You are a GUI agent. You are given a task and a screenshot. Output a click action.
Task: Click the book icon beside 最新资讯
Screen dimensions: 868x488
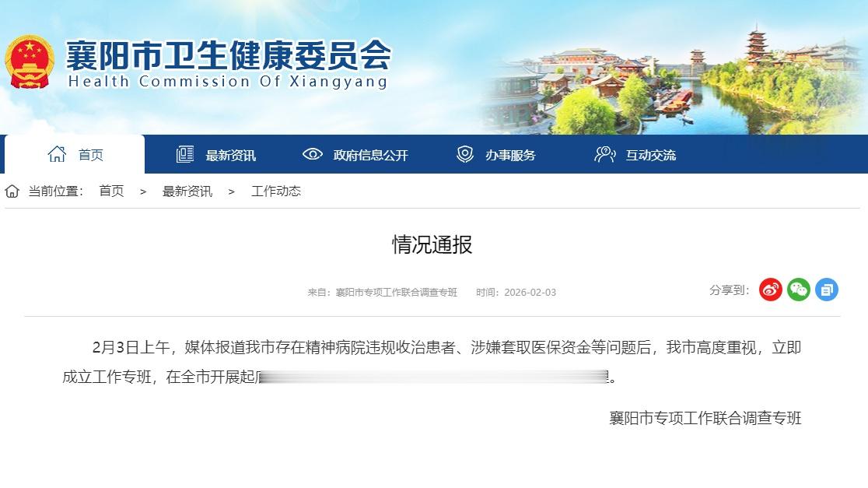[184, 153]
